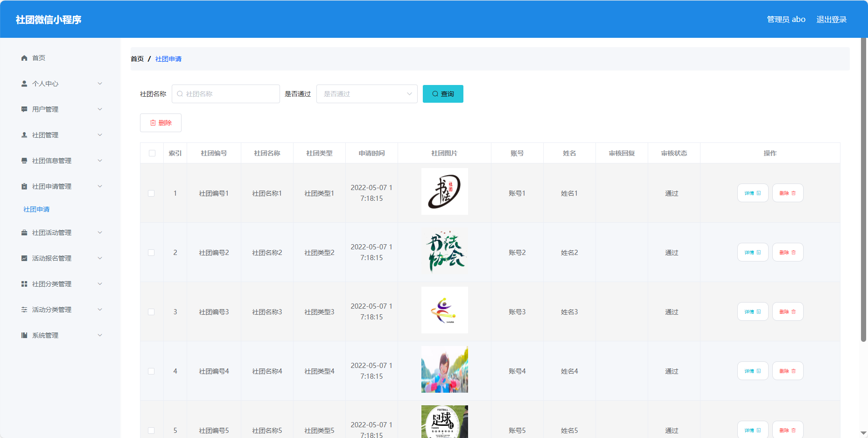Image resolution: width=868 pixels, height=438 pixels.
Task: Click the 社团微信小程序 header title
Action: click(x=49, y=20)
